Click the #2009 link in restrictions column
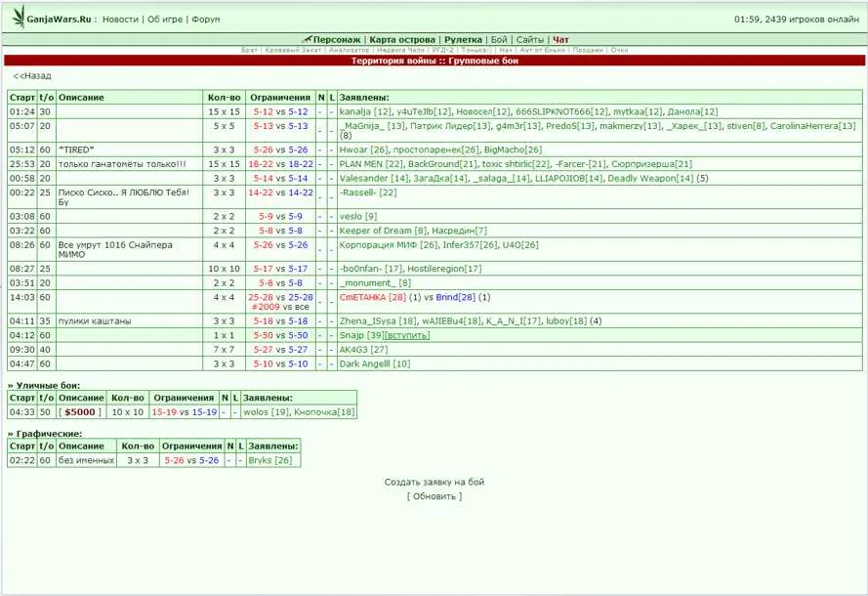 [265, 307]
